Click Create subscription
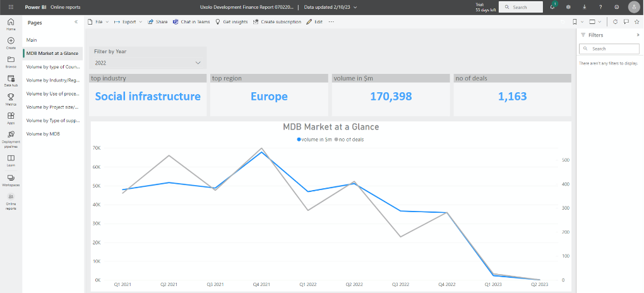The height and width of the screenshot is (293, 644). point(277,21)
